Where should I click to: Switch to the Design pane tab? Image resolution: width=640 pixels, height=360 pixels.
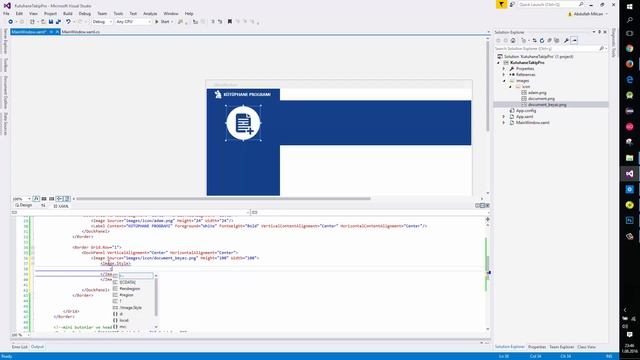[x=24, y=206]
